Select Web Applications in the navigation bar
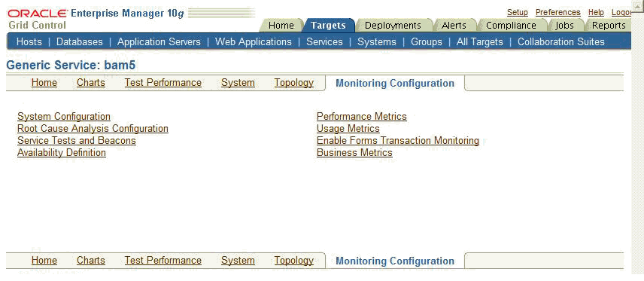Viewport: 644px width, 281px height. 254,41
